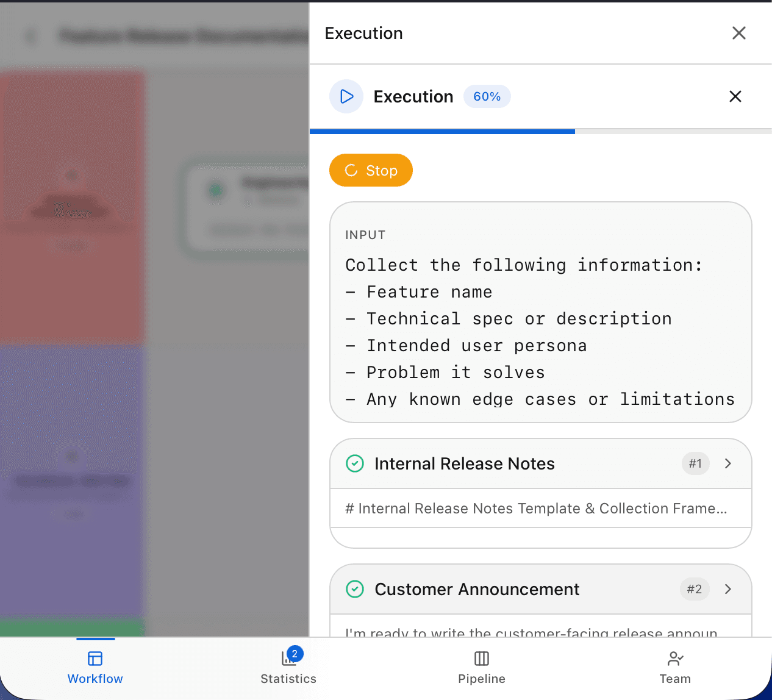Expand the Internal Release Notes step chevron
This screenshot has height=700, width=772.
tap(728, 463)
